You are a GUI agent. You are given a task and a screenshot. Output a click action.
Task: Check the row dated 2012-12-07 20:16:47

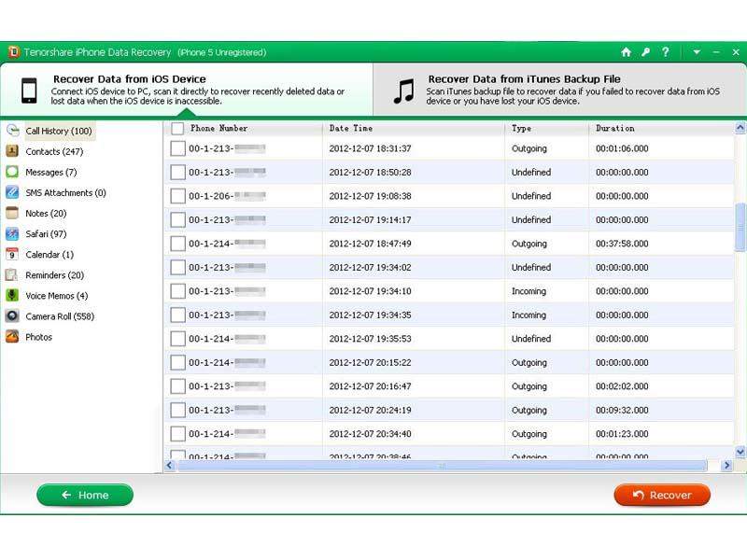177,386
